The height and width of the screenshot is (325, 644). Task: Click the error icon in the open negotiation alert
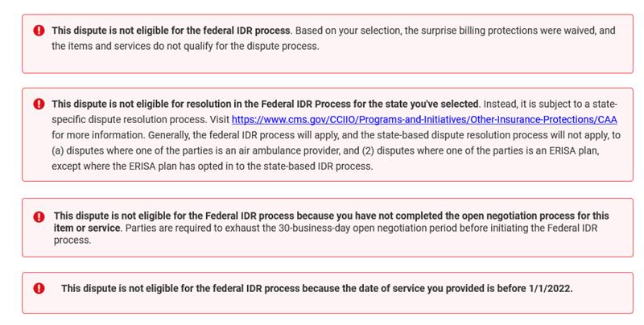pos(39,217)
